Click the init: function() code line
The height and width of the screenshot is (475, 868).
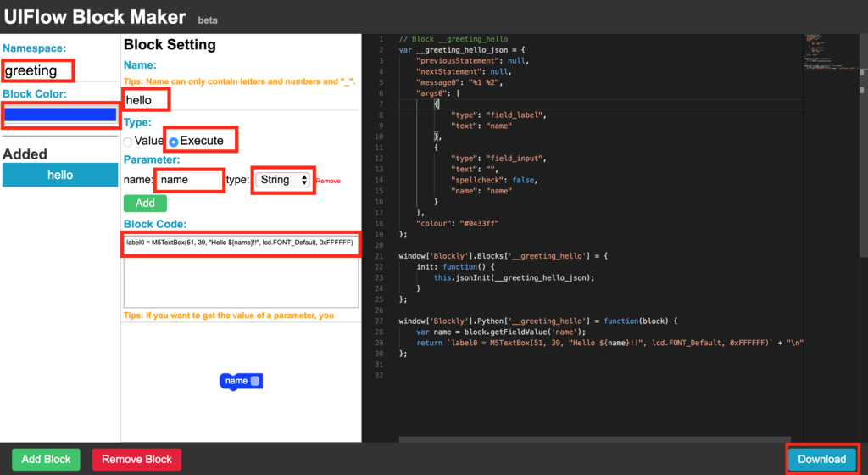click(x=455, y=267)
